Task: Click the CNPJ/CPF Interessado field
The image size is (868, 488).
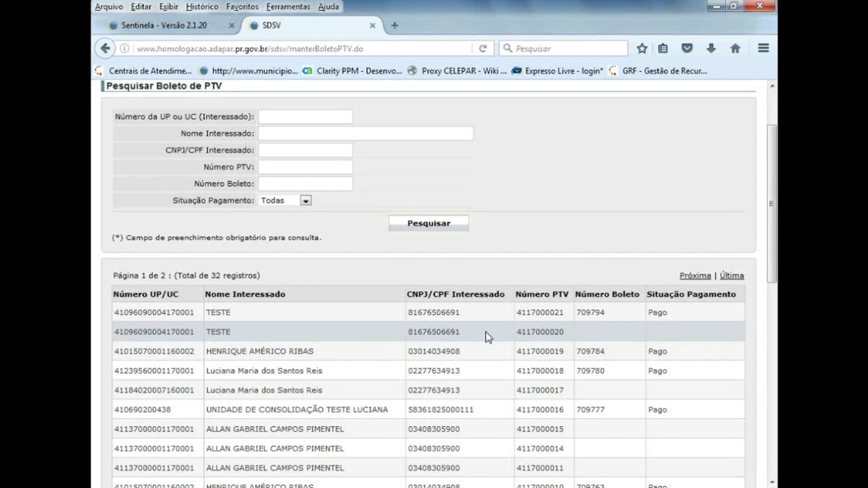Action: point(305,150)
